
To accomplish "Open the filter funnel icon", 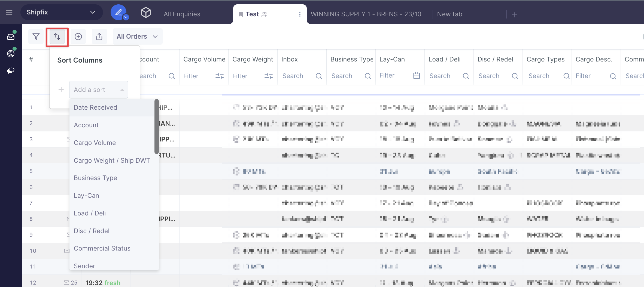I will 36,36.
